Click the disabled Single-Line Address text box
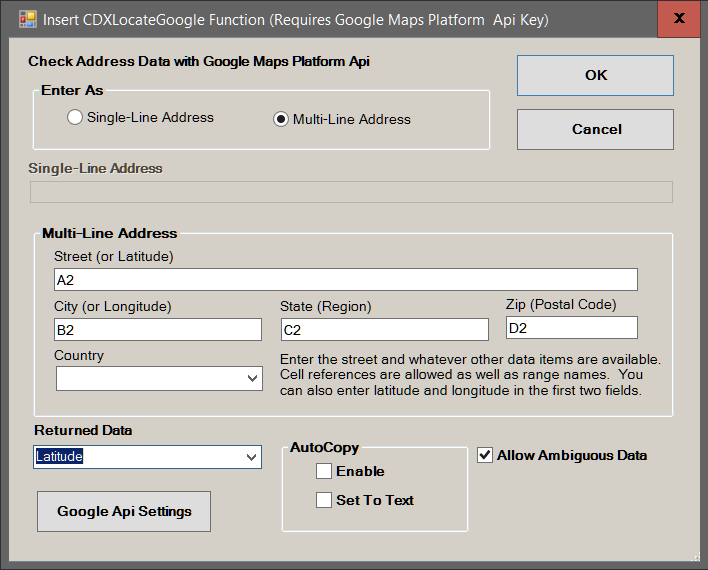The height and width of the screenshot is (570, 708). pyautogui.click(x=351, y=192)
